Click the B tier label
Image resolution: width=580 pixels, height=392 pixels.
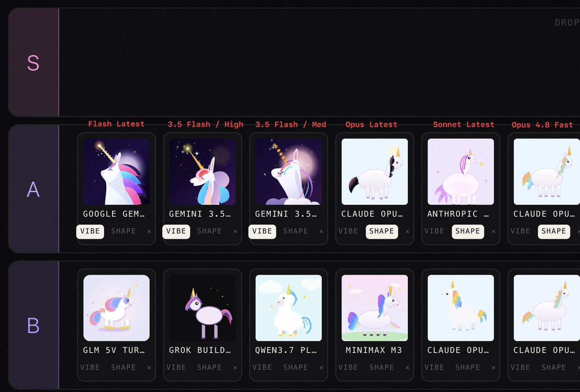click(33, 326)
